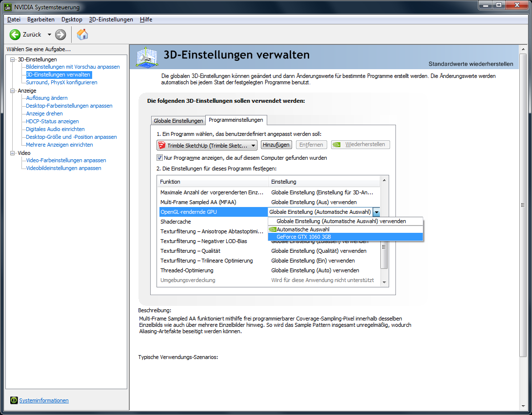Select 'Auflösung ändern' in the sidebar
The height and width of the screenshot is (415, 532).
(x=47, y=98)
